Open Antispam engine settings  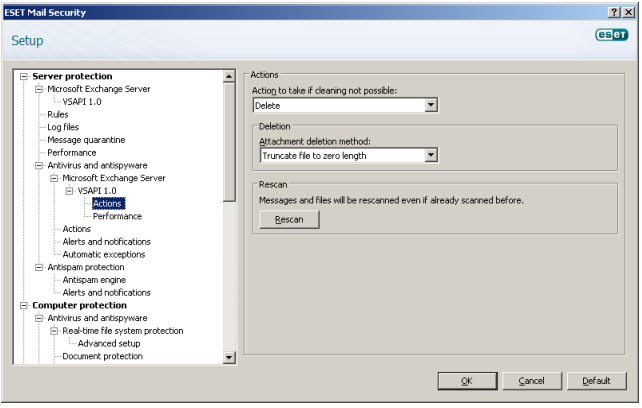[94, 280]
